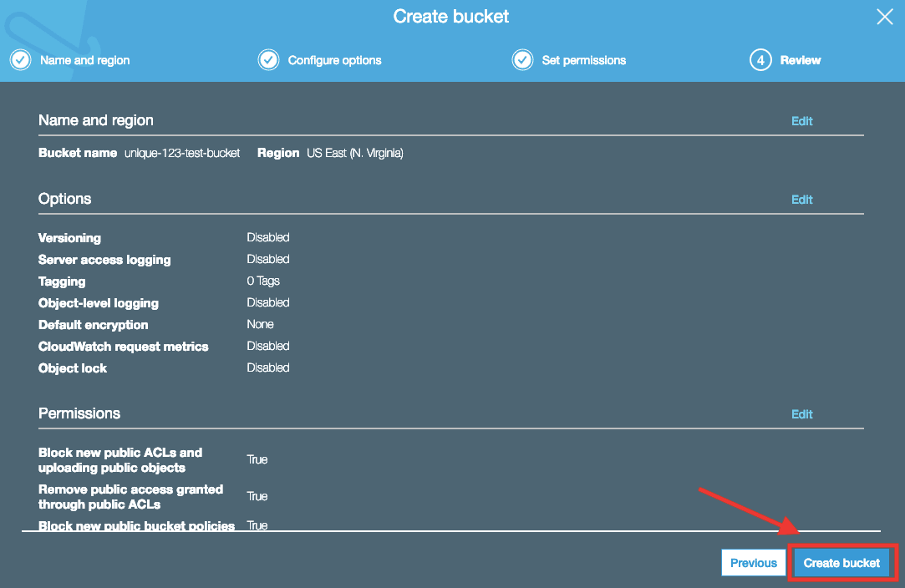Viewport: 905px width, 588px height.
Task: Click the Versioning Disabled value
Action: coord(267,237)
